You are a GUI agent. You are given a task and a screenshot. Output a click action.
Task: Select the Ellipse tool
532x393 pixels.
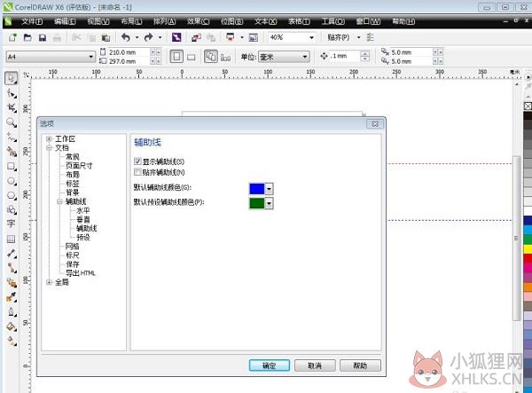click(12, 181)
